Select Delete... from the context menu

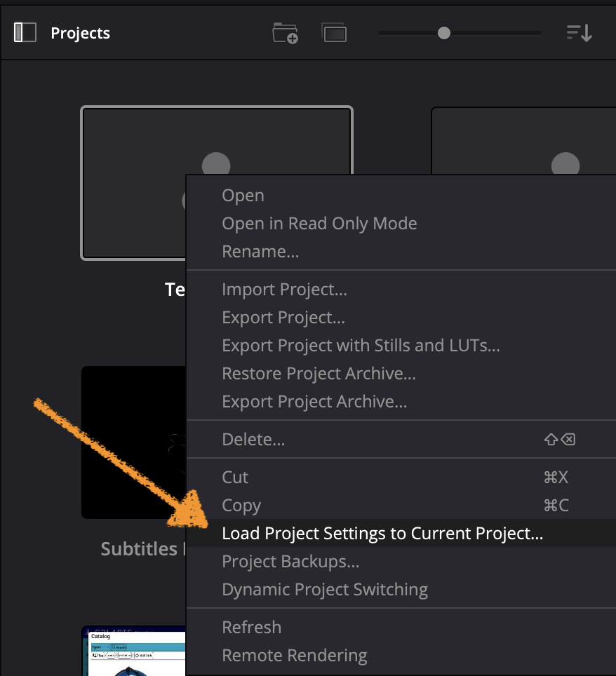(253, 440)
